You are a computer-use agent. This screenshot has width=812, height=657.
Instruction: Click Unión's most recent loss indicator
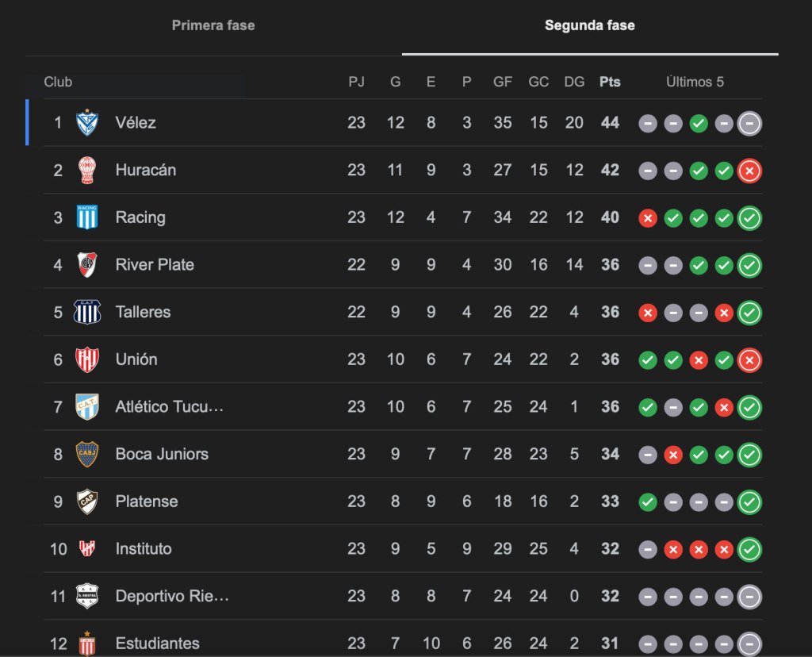(x=749, y=359)
